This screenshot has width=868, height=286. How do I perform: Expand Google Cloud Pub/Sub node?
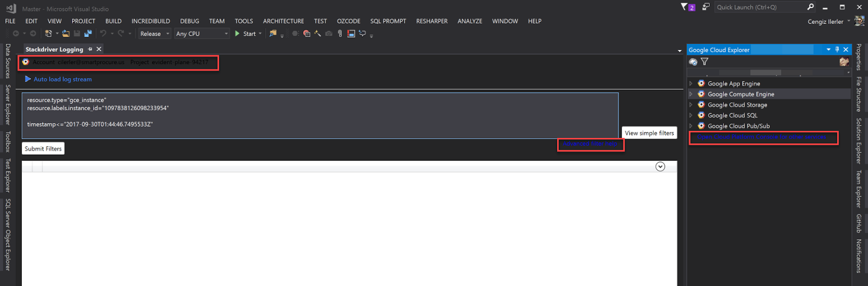(691, 126)
